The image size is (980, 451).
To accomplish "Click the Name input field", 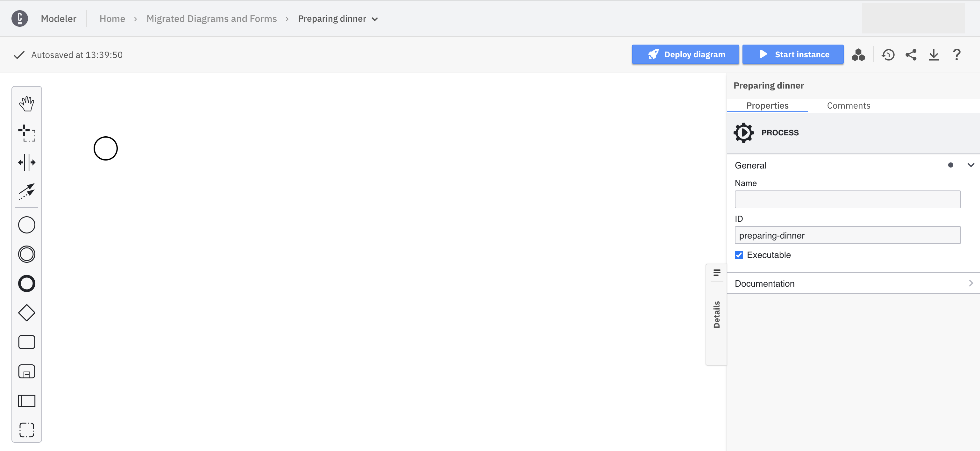I will tap(848, 199).
